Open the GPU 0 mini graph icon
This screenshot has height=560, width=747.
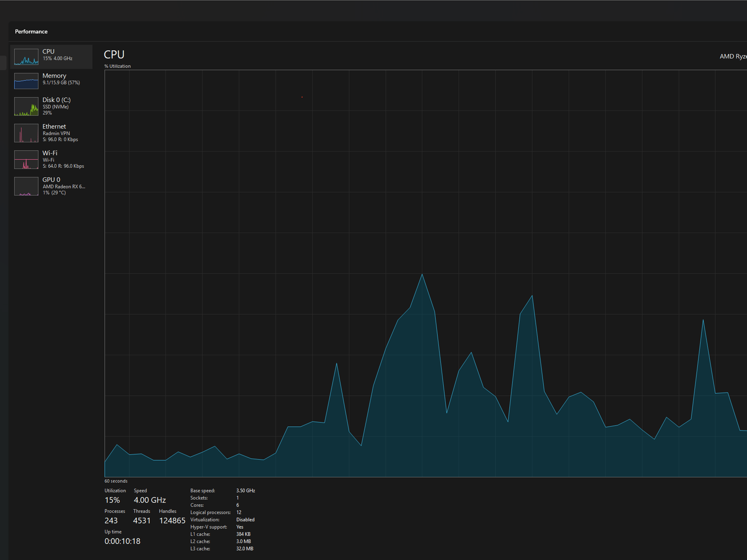click(26, 186)
